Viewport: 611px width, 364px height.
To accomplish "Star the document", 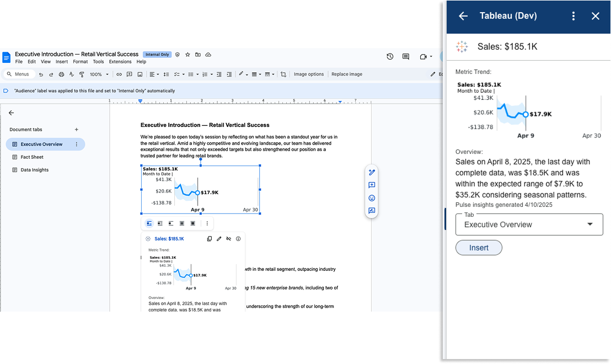I will (x=187, y=55).
